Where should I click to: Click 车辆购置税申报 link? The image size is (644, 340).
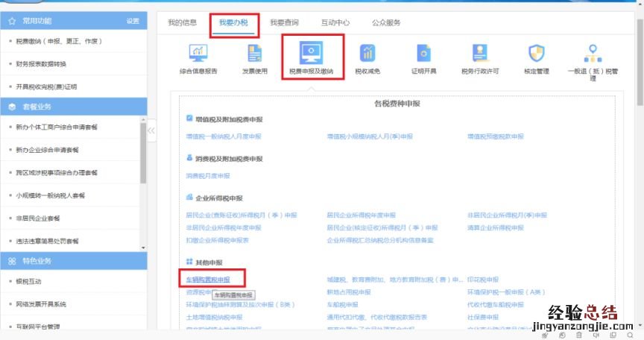coord(208,280)
